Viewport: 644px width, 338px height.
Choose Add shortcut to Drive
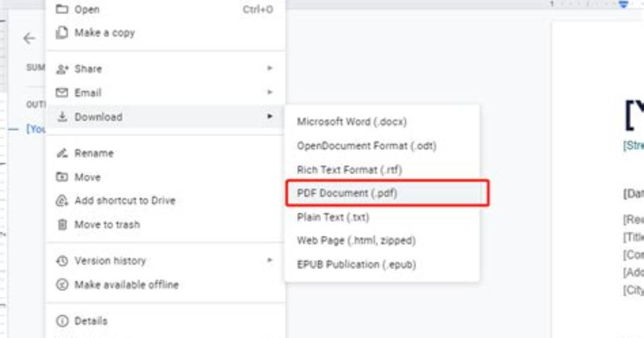coord(165,200)
